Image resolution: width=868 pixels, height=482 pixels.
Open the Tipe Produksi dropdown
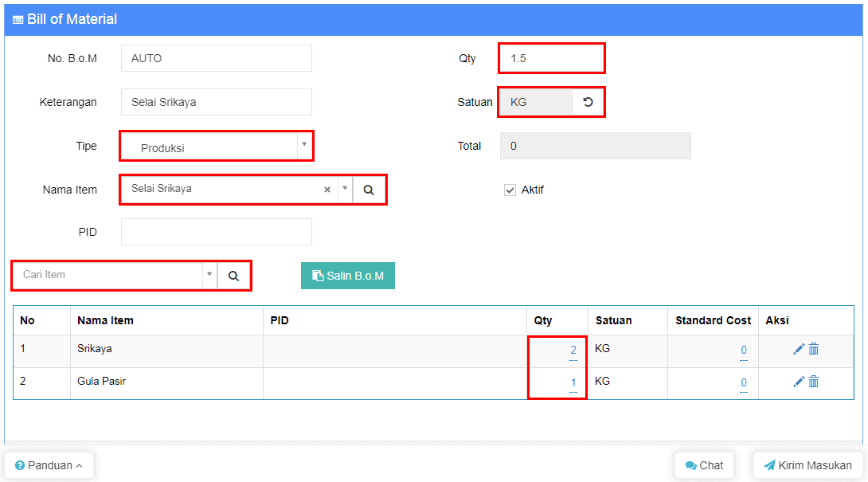coord(217,147)
